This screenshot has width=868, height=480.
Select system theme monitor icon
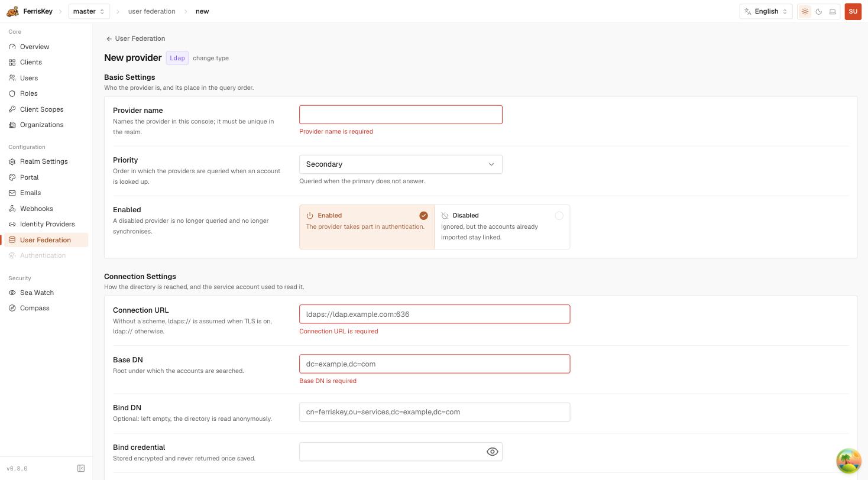[833, 11]
